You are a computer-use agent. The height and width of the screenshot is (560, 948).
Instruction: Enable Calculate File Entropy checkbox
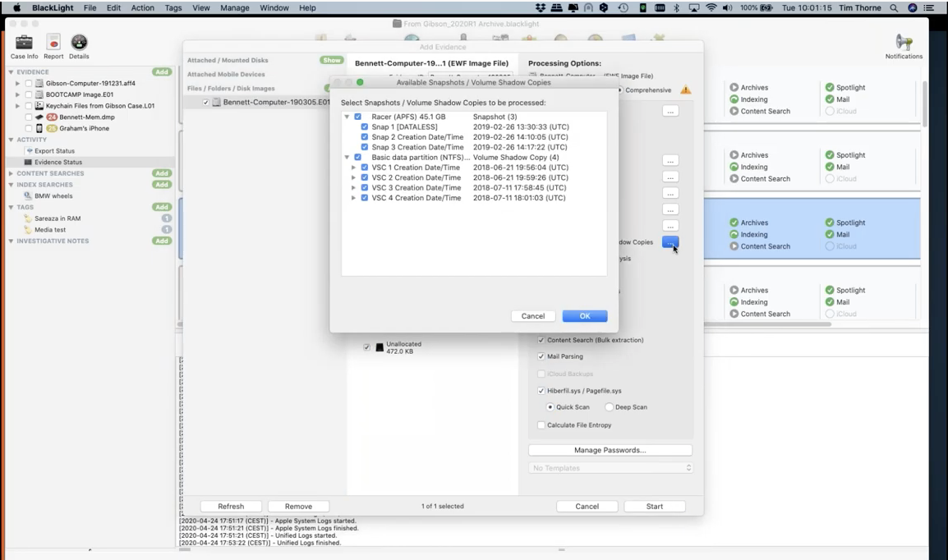(541, 425)
